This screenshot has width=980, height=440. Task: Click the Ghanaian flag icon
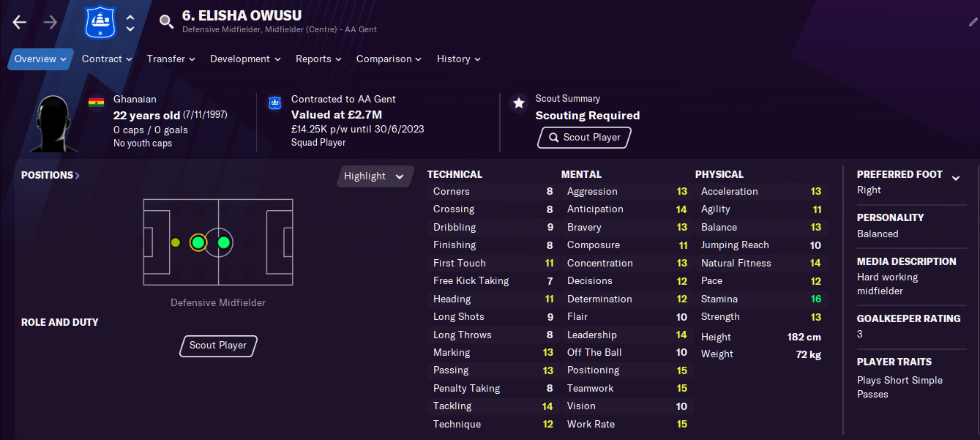[x=96, y=102]
